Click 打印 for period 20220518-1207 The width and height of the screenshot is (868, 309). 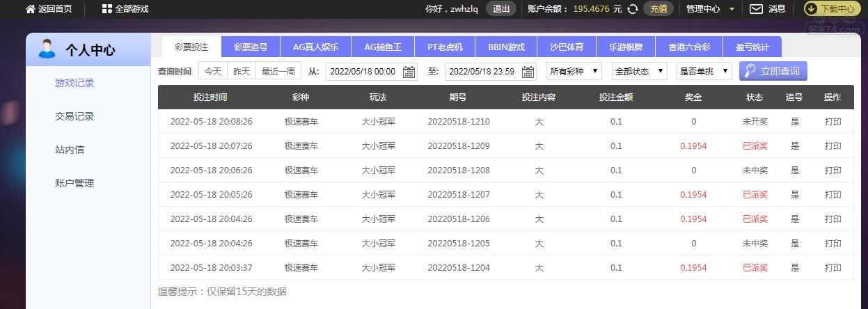click(x=833, y=195)
